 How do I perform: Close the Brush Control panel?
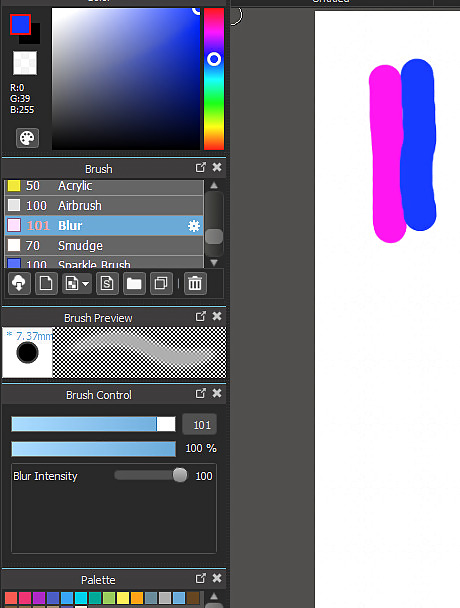click(217, 393)
